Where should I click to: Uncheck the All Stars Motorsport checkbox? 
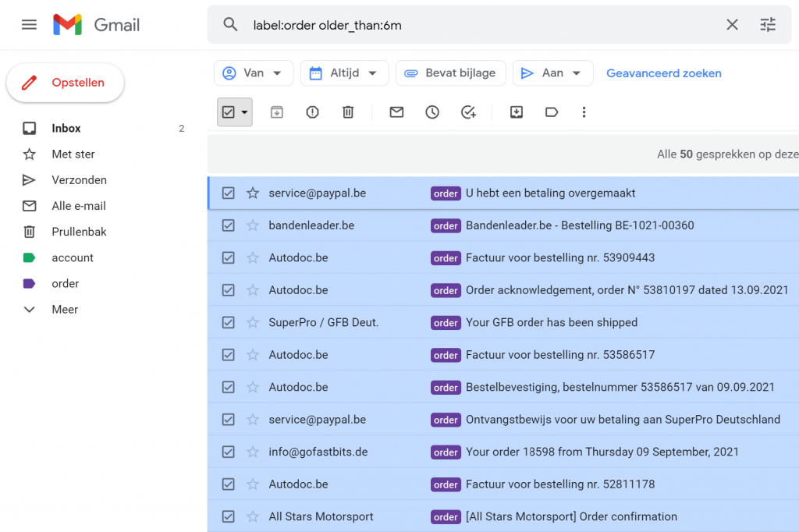(229, 516)
